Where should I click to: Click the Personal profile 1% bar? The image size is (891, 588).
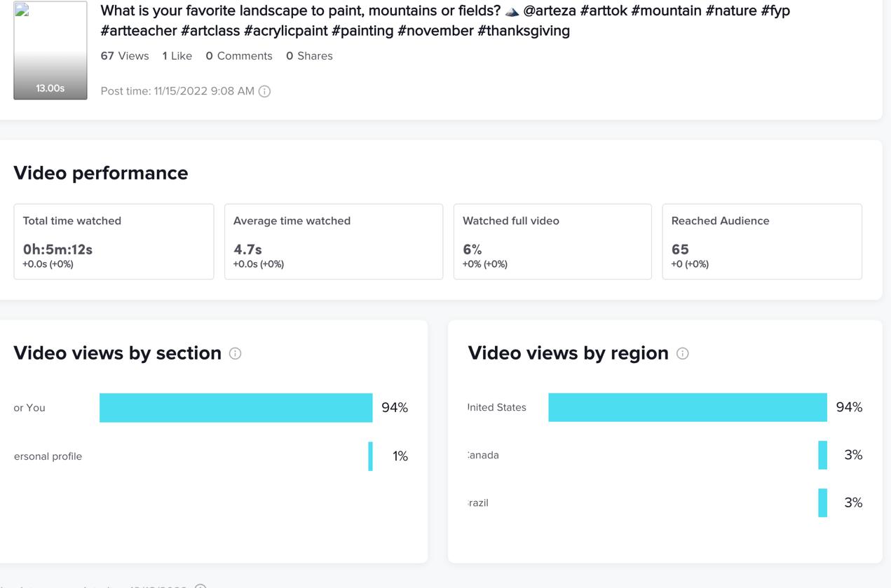(370, 456)
